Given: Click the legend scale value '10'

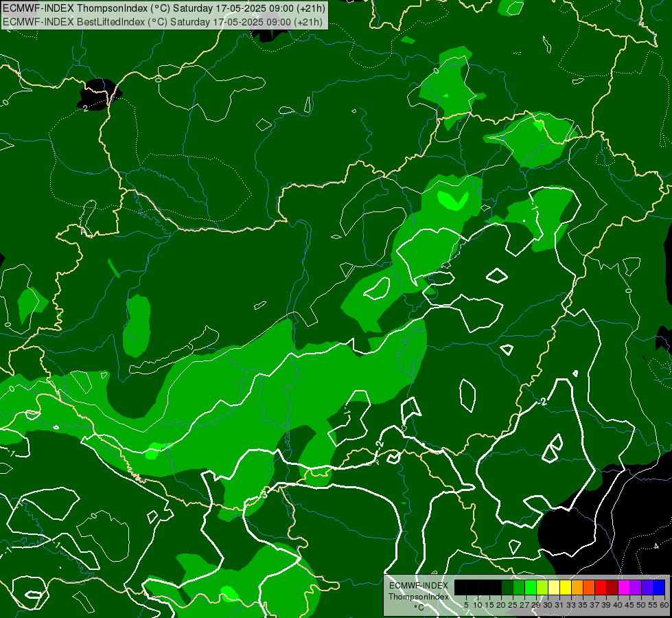Looking at the screenshot, I should [x=478, y=605].
